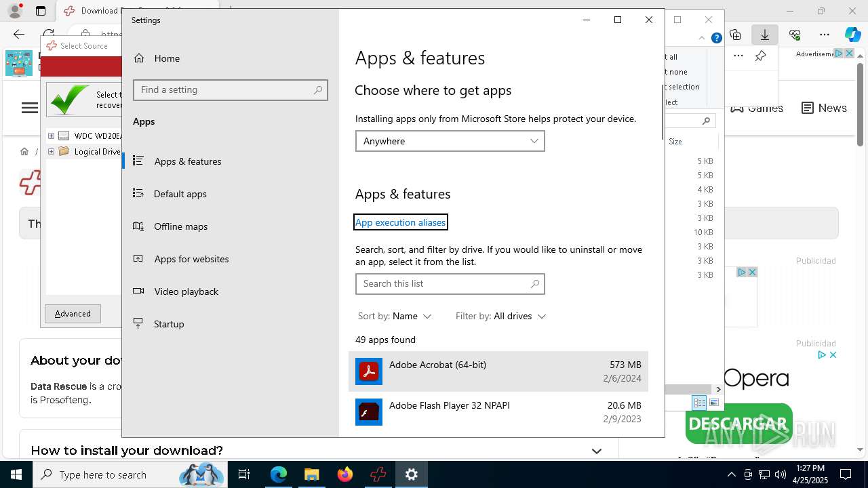Open Edge tab actions menu icon
This screenshot has height=488, width=868.
41,11
